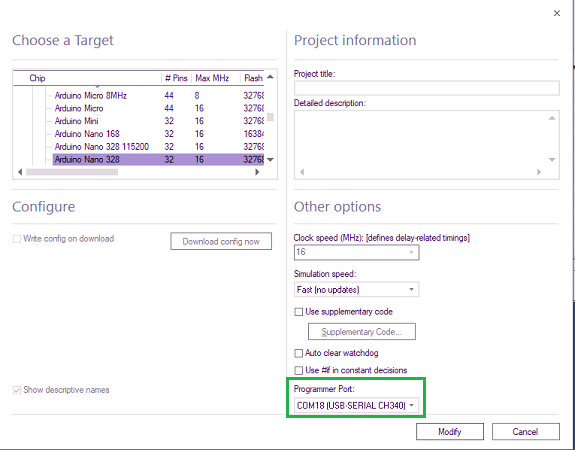
Task: Click into the Project title field
Action: tap(426, 88)
